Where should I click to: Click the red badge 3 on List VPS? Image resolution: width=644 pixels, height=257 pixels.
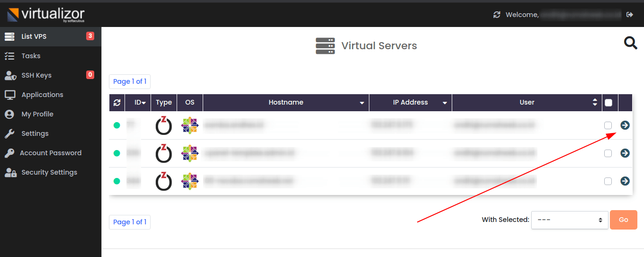tap(90, 36)
